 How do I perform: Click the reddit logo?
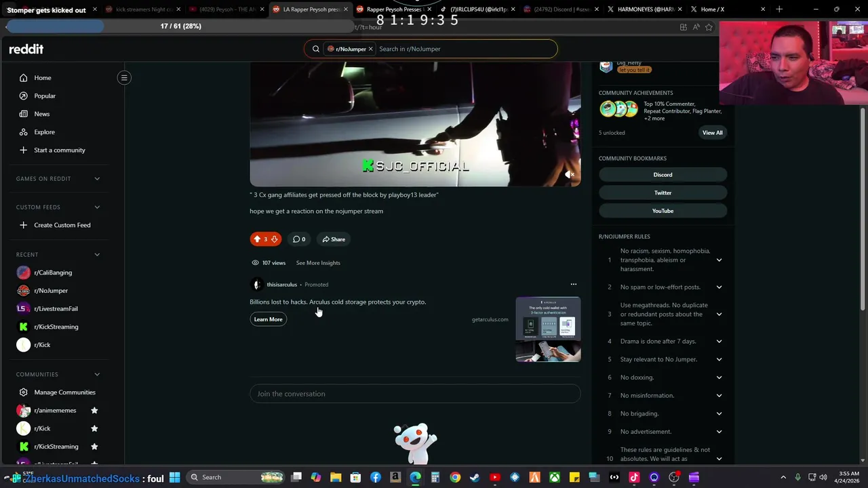click(x=26, y=49)
